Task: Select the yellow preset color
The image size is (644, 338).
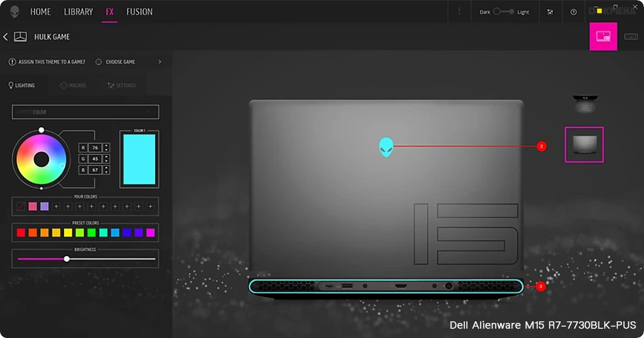Action: (x=68, y=233)
